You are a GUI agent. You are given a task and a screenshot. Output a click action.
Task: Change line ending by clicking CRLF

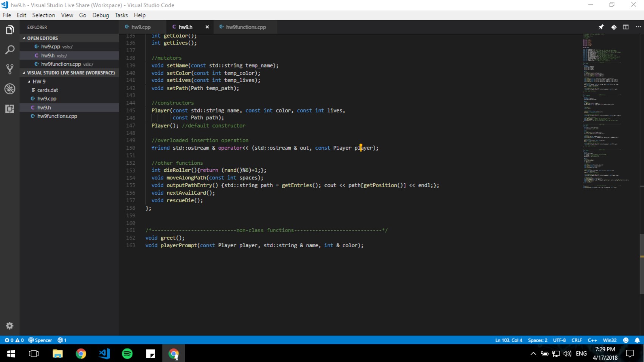(577, 340)
